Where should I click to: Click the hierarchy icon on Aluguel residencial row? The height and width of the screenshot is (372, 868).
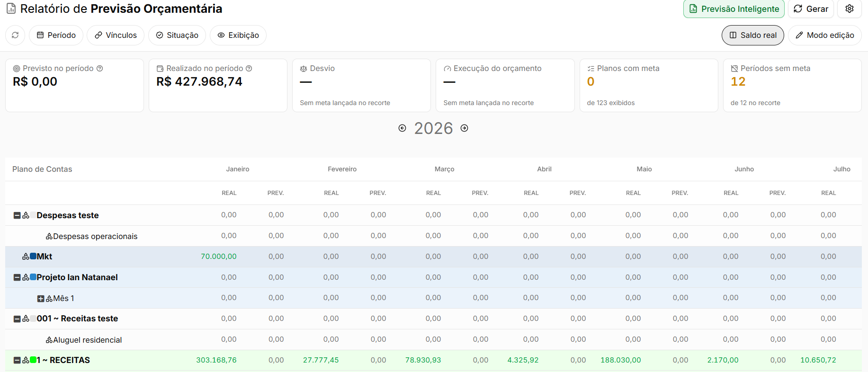(x=49, y=340)
